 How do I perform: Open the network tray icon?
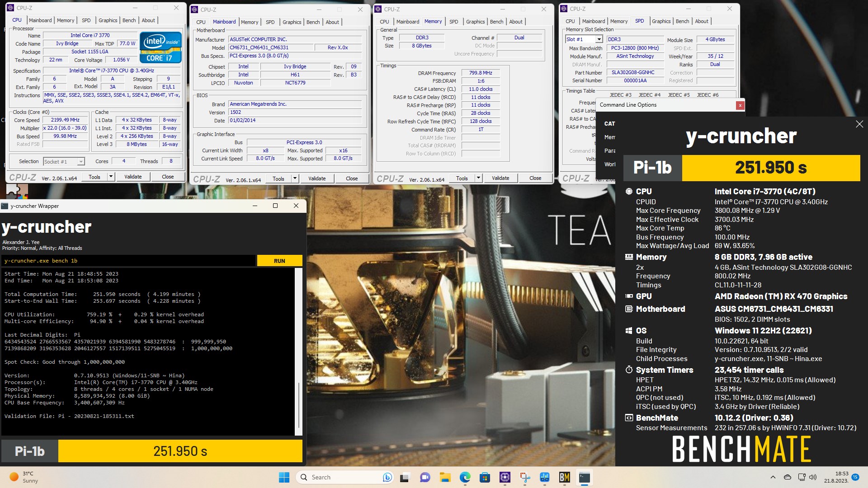coord(802,477)
